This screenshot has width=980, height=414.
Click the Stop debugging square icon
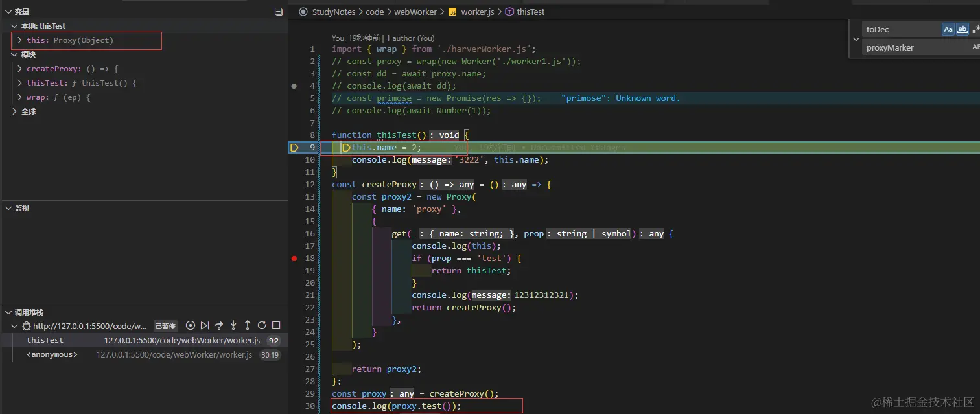(276, 326)
